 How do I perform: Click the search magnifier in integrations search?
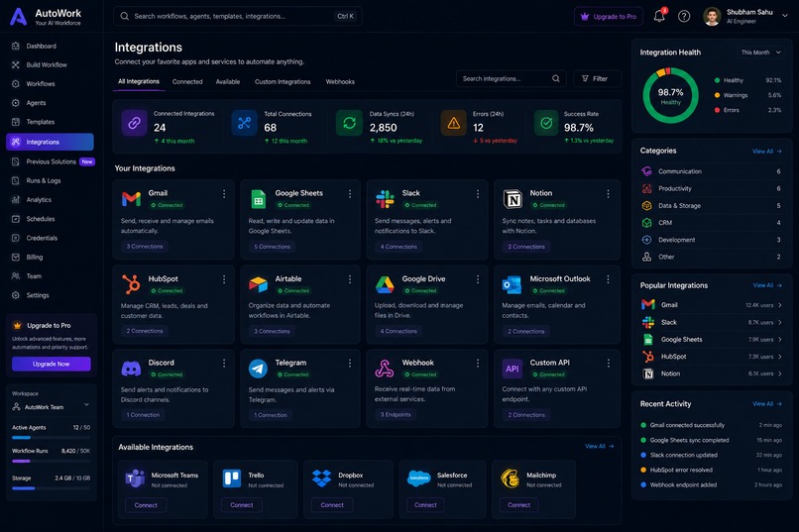[556, 78]
